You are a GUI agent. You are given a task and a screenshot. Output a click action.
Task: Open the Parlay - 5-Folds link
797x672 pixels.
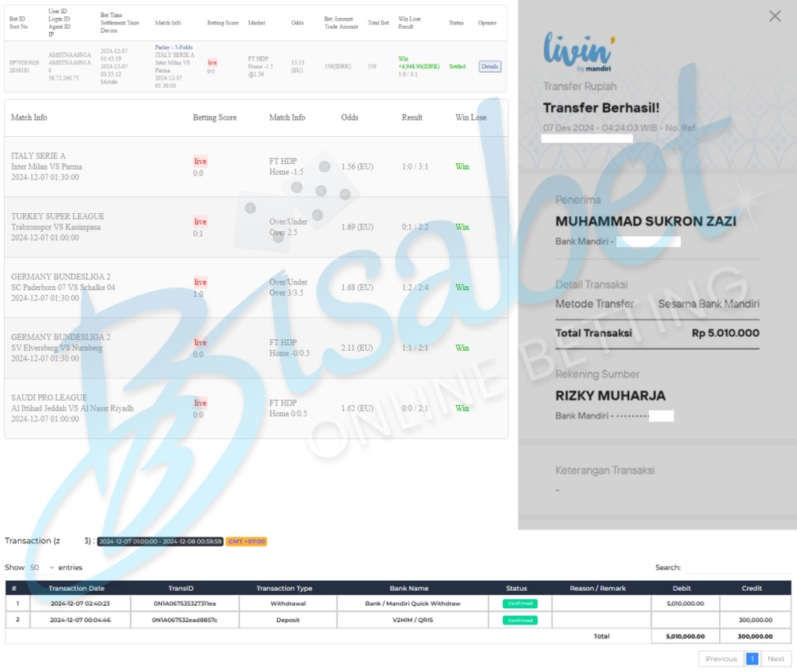pyautogui.click(x=174, y=47)
